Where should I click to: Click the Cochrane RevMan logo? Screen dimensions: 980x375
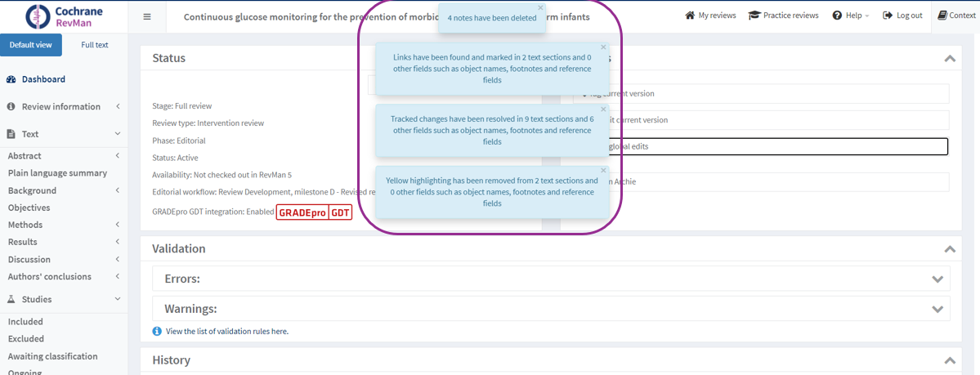64,16
